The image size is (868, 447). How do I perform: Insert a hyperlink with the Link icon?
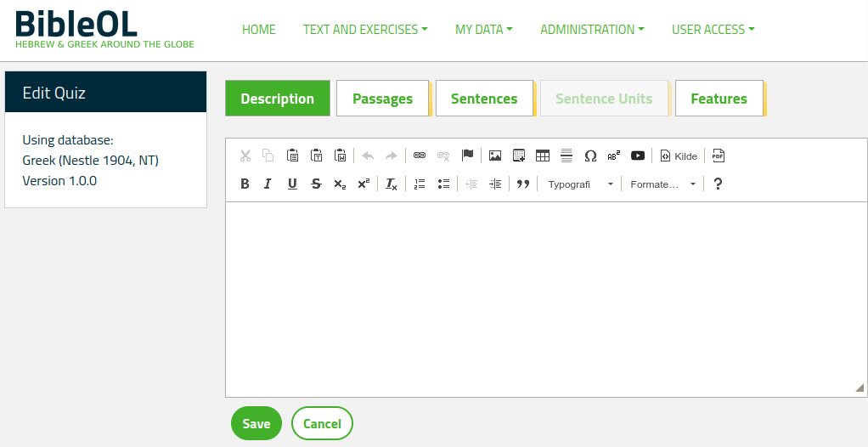(x=420, y=156)
